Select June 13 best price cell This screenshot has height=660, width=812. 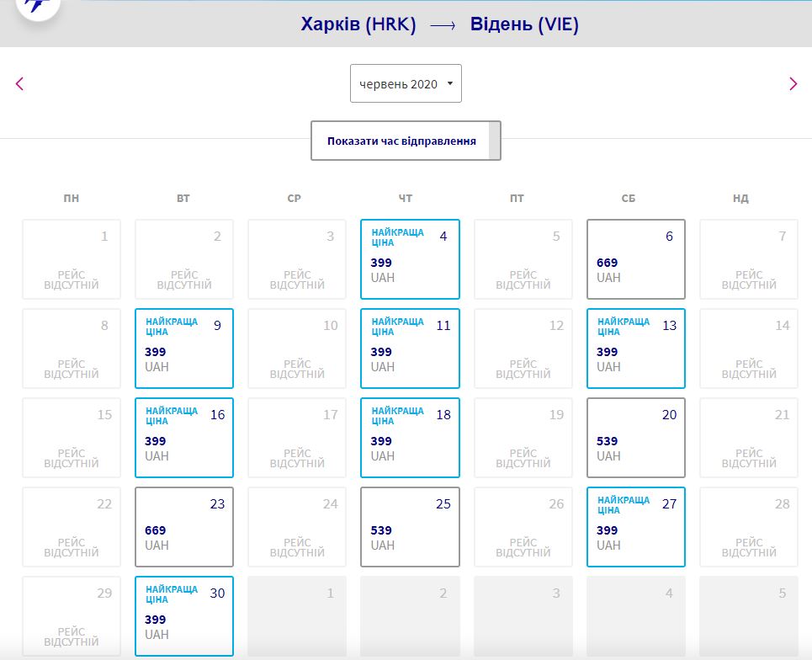[x=635, y=349]
